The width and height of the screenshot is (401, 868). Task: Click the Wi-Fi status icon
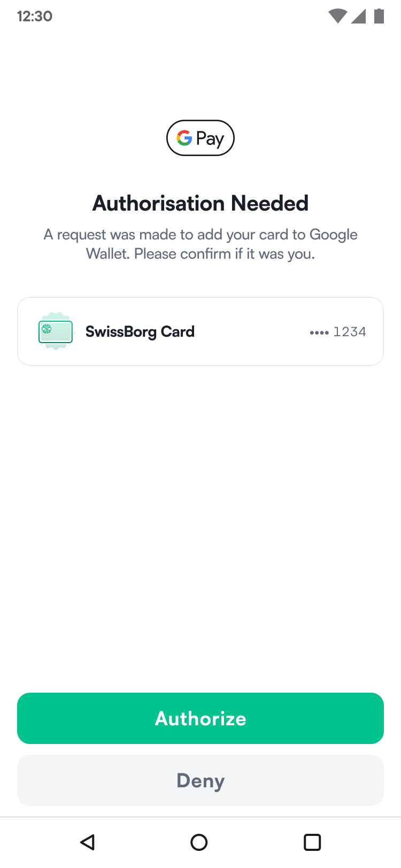point(337,16)
